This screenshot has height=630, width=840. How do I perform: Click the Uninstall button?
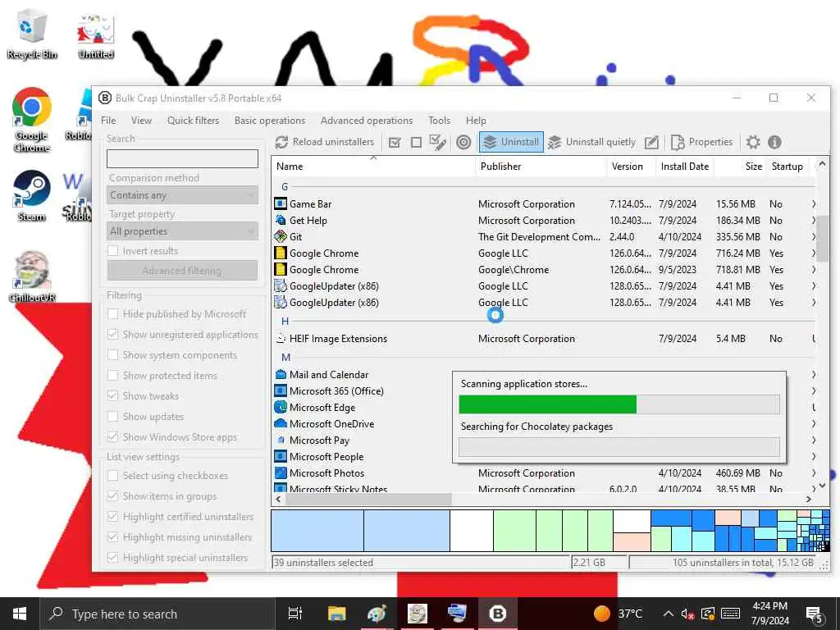pos(511,142)
